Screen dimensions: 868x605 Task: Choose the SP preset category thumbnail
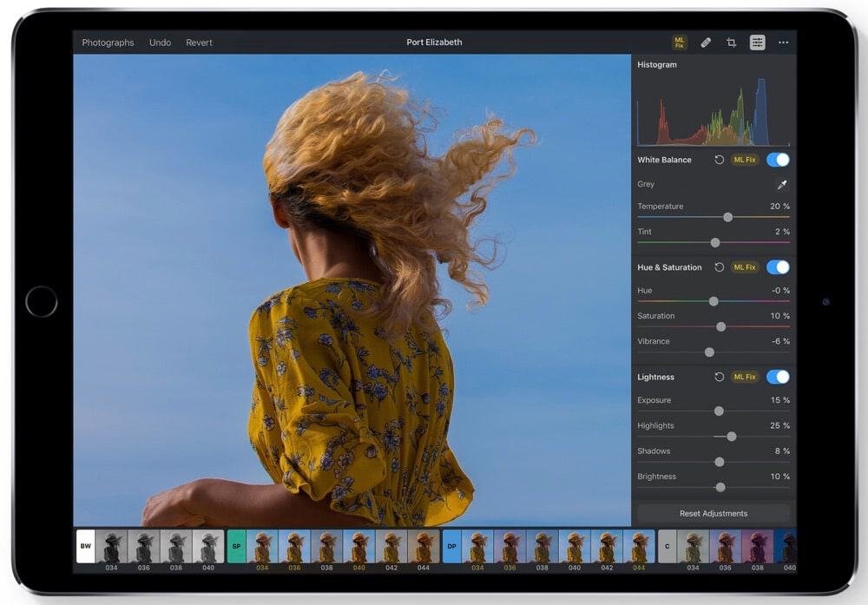tap(235, 547)
